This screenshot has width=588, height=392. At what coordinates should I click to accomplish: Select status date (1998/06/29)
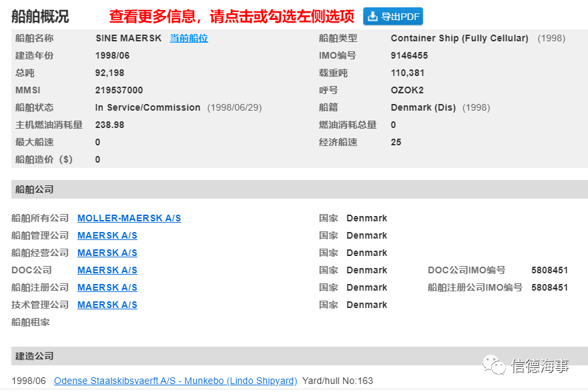(234, 107)
